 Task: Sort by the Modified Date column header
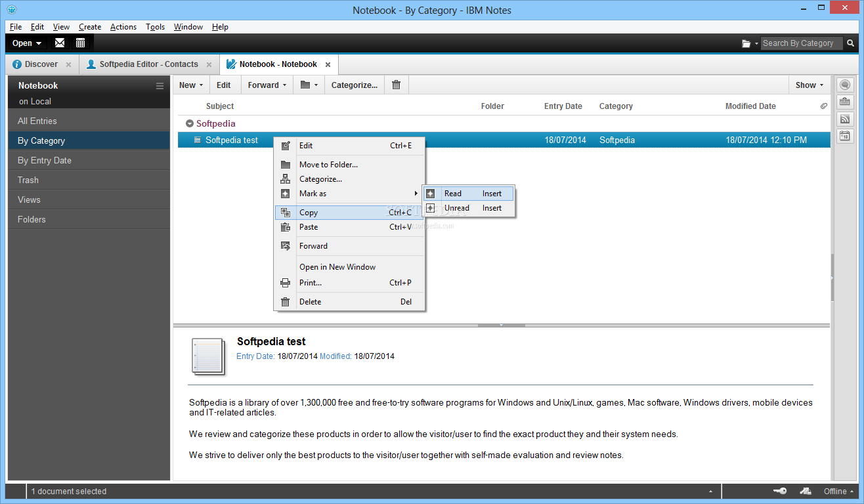pyautogui.click(x=750, y=106)
